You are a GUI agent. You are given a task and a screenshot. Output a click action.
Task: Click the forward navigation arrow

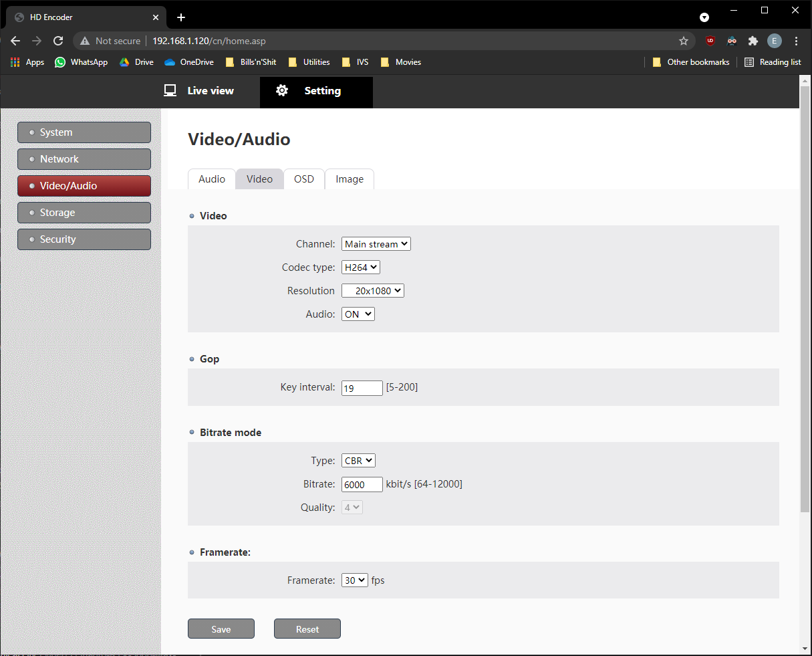click(x=37, y=41)
